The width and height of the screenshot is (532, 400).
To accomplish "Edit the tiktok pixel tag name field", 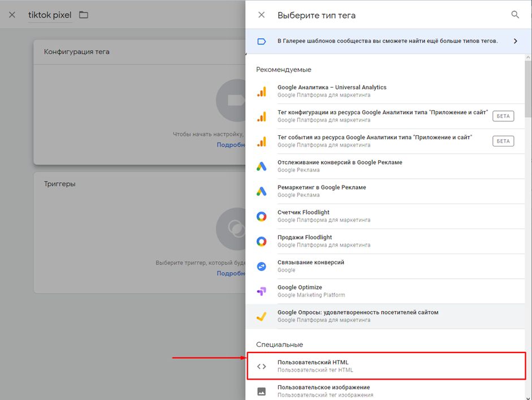I will [x=50, y=15].
